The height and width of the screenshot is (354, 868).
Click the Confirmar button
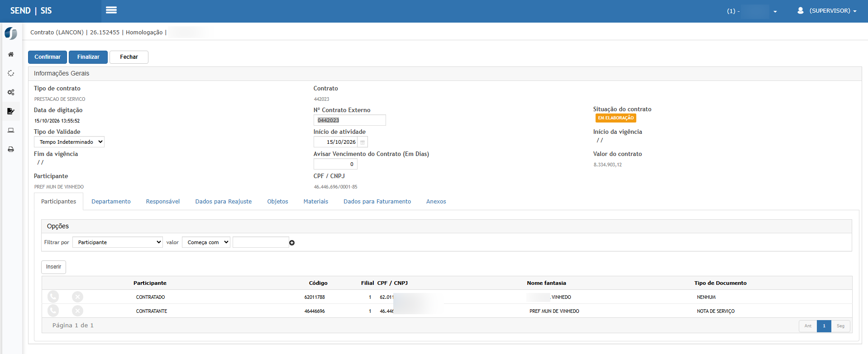click(x=48, y=57)
